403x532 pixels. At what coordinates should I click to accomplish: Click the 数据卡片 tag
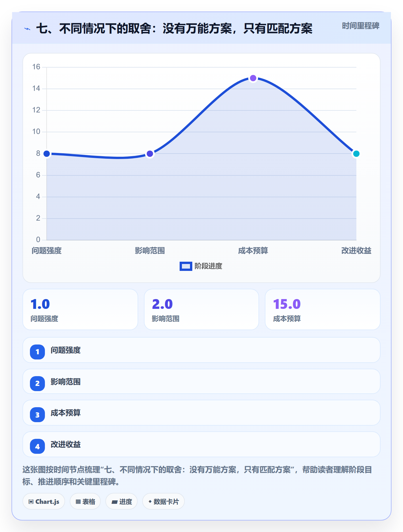click(164, 502)
